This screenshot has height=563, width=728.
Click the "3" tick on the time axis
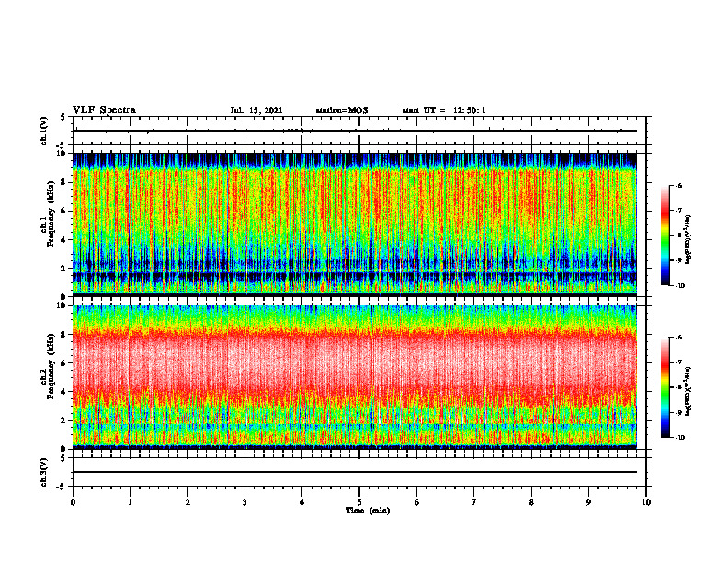click(x=245, y=502)
